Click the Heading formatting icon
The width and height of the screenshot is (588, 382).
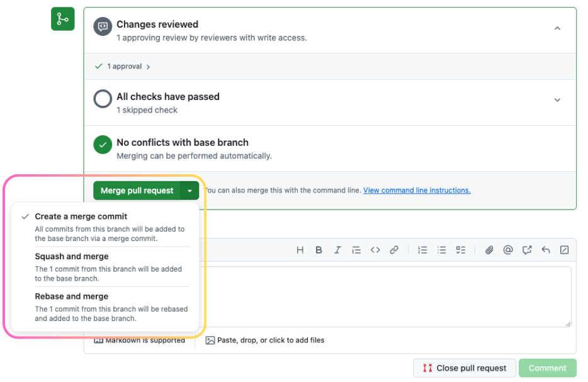pos(300,250)
